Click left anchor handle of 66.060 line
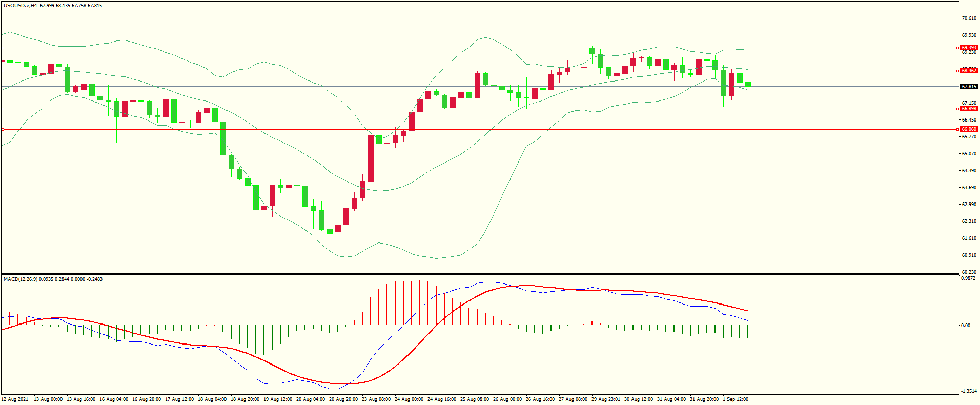 [x=3, y=129]
